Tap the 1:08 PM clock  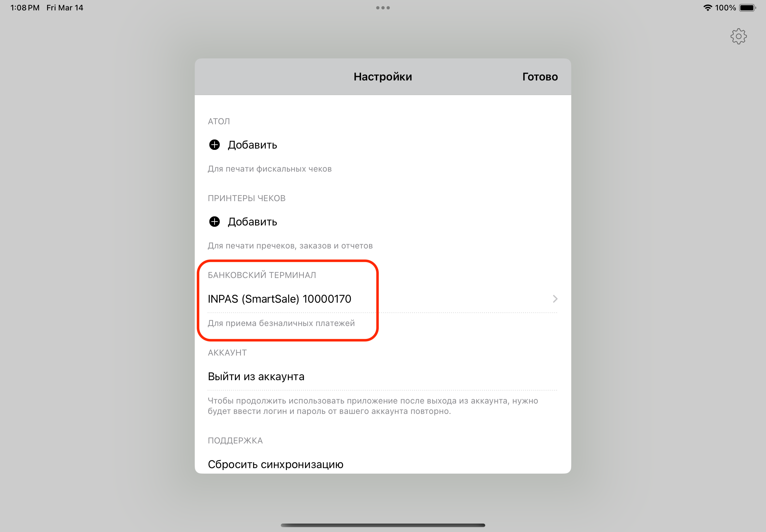point(25,8)
